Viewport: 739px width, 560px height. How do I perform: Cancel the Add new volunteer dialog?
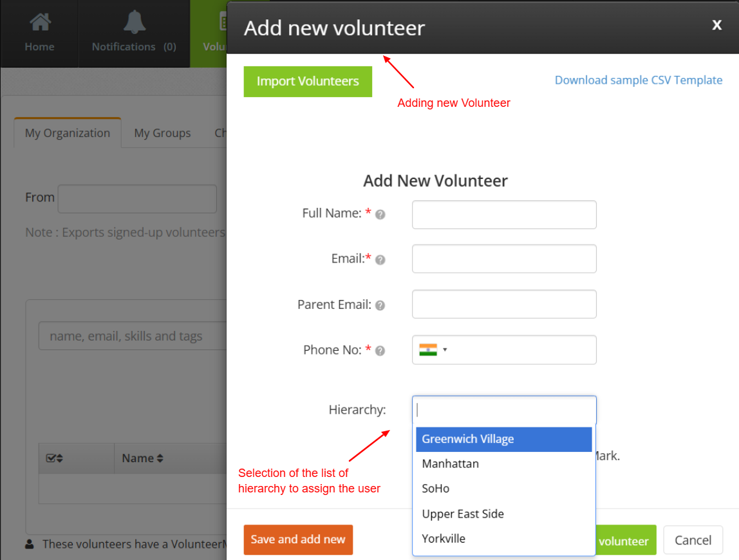[x=693, y=540]
